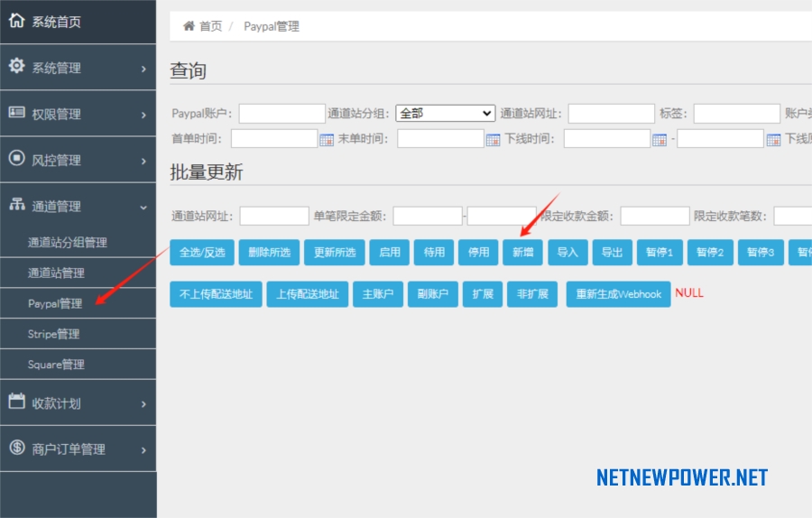812x518 pixels.
Task: Expand the 权限管理 menu chevron
Action: 143,115
